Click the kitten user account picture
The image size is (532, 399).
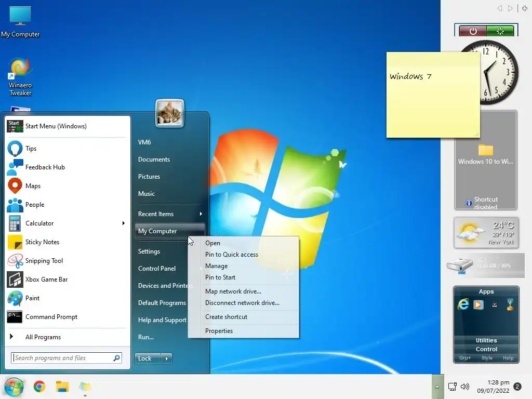pyautogui.click(x=170, y=113)
